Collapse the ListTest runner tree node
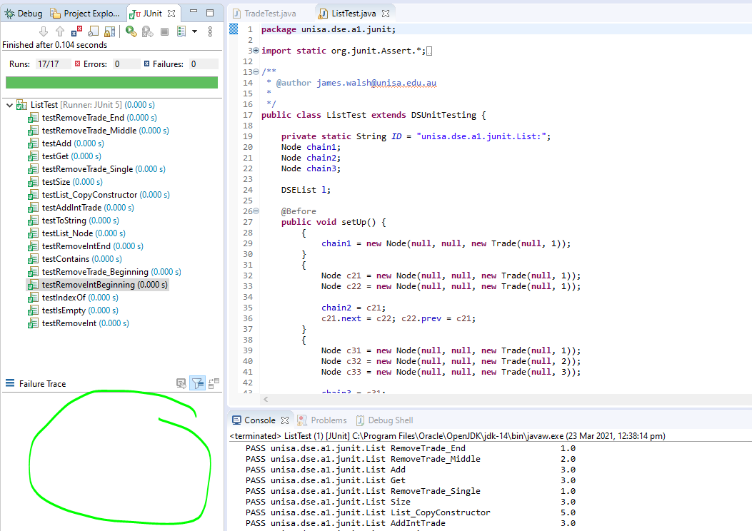Viewport: 753px width, 532px height. (x=9, y=105)
